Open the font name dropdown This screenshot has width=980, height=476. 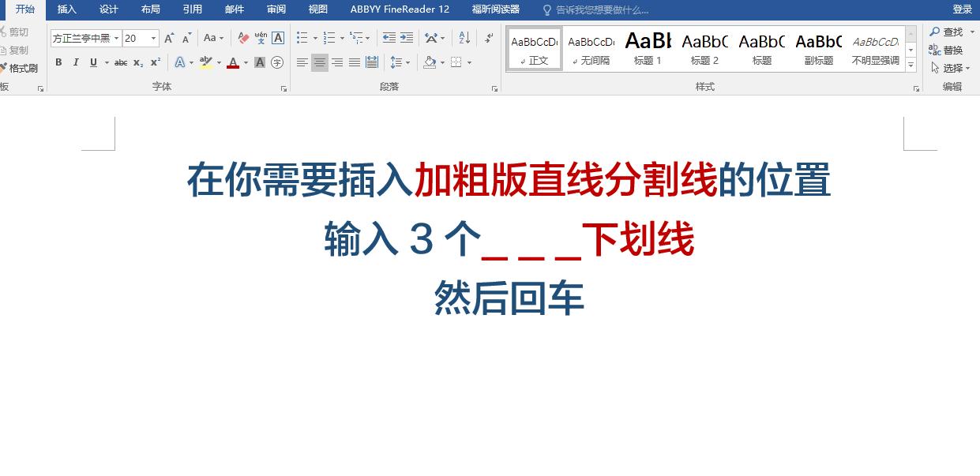coord(116,37)
